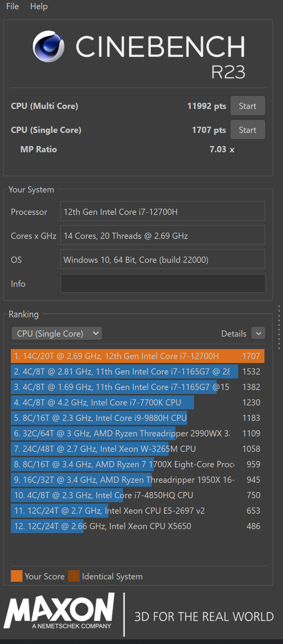The width and height of the screenshot is (283, 644).
Task: Click the Info input field
Action: (x=163, y=283)
